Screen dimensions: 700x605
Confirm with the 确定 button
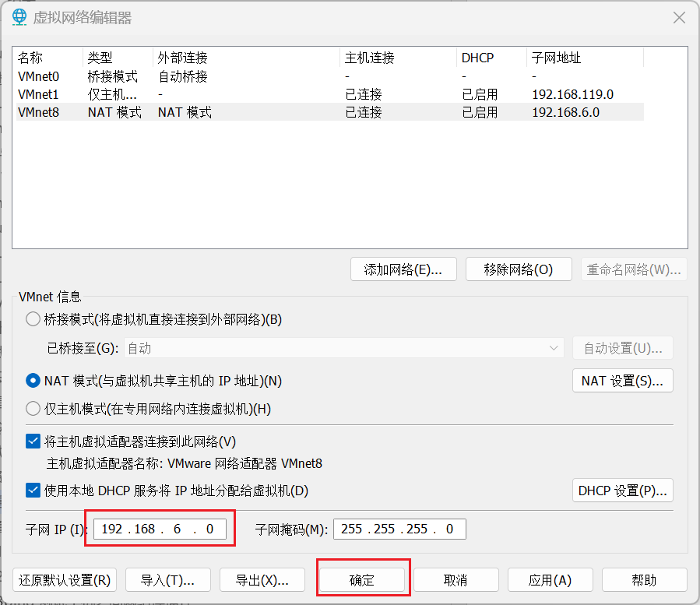tap(361, 580)
